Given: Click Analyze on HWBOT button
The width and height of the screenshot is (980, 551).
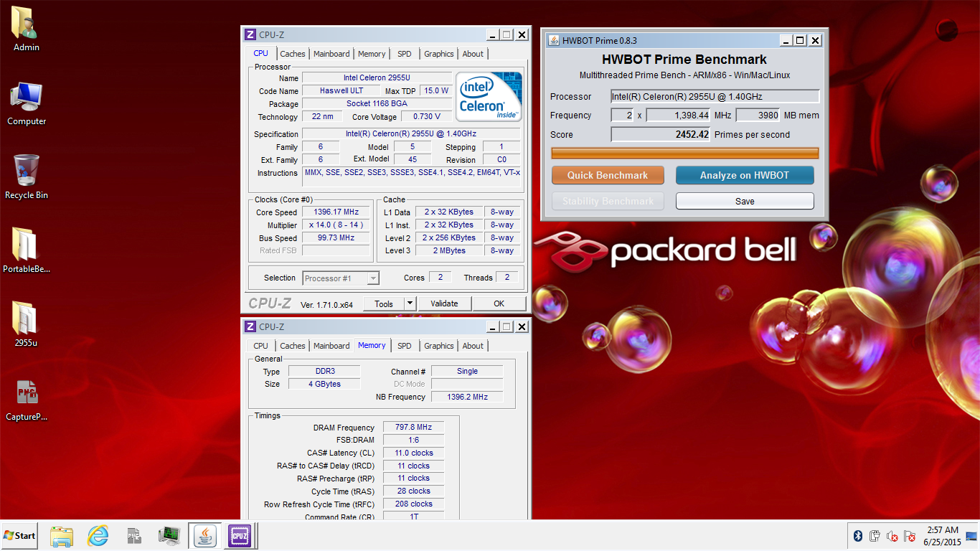Looking at the screenshot, I should (745, 175).
